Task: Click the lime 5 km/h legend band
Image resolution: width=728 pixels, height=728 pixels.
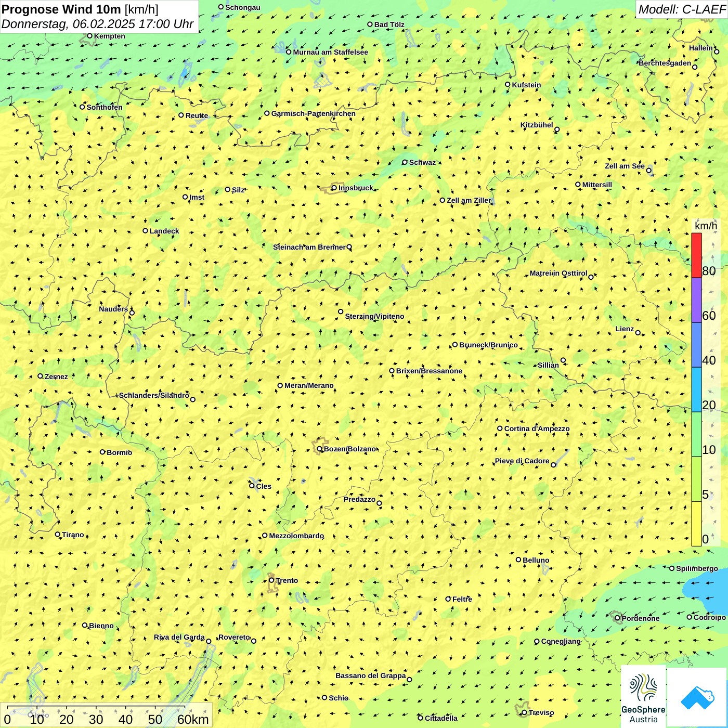Action: [696, 479]
